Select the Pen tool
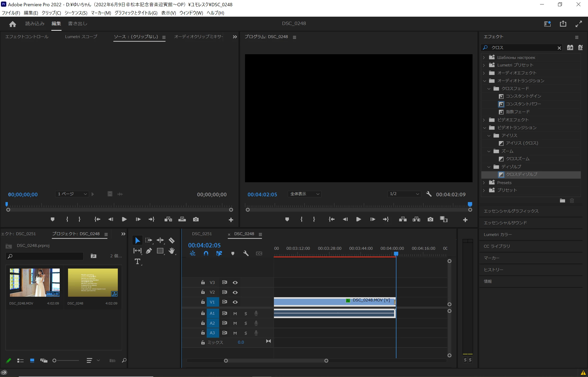 tap(149, 251)
